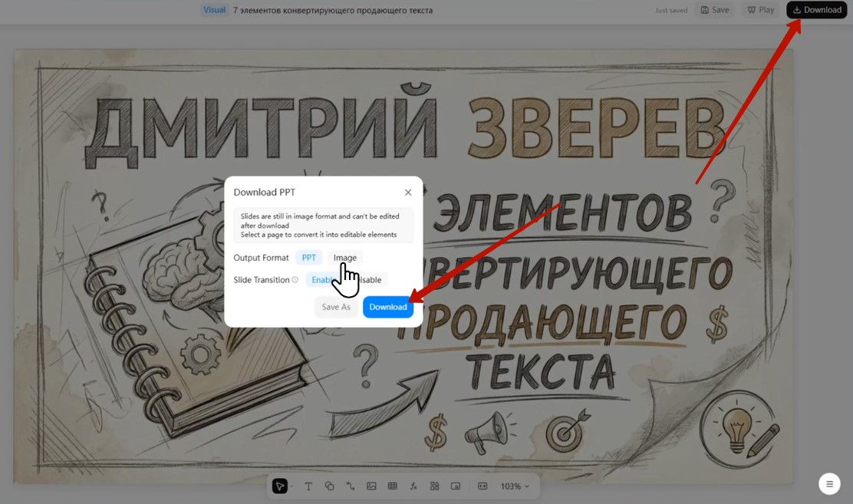Viewport: 853px width, 504px height.
Task: Choose the Shapes tool
Action: click(x=329, y=486)
